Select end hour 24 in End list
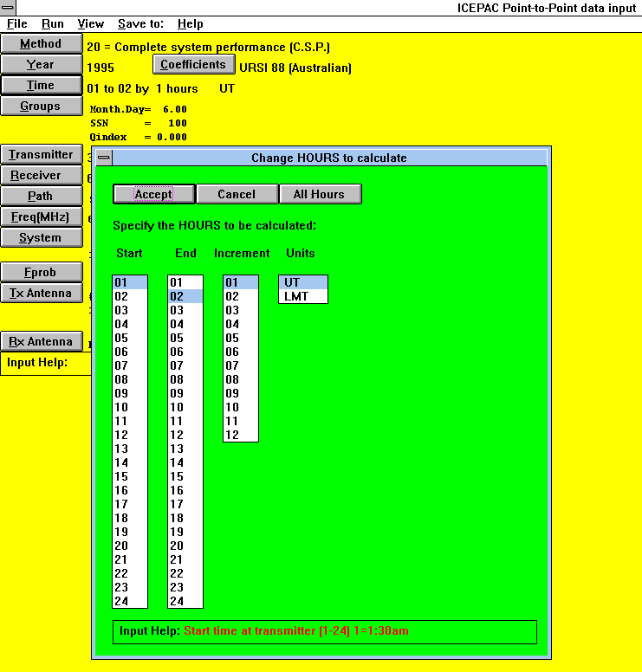The image size is (642, 672). [185, 601]
